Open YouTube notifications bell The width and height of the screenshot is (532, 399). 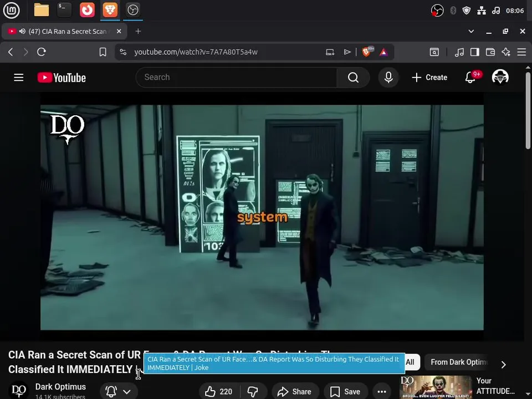pos(470,78)
